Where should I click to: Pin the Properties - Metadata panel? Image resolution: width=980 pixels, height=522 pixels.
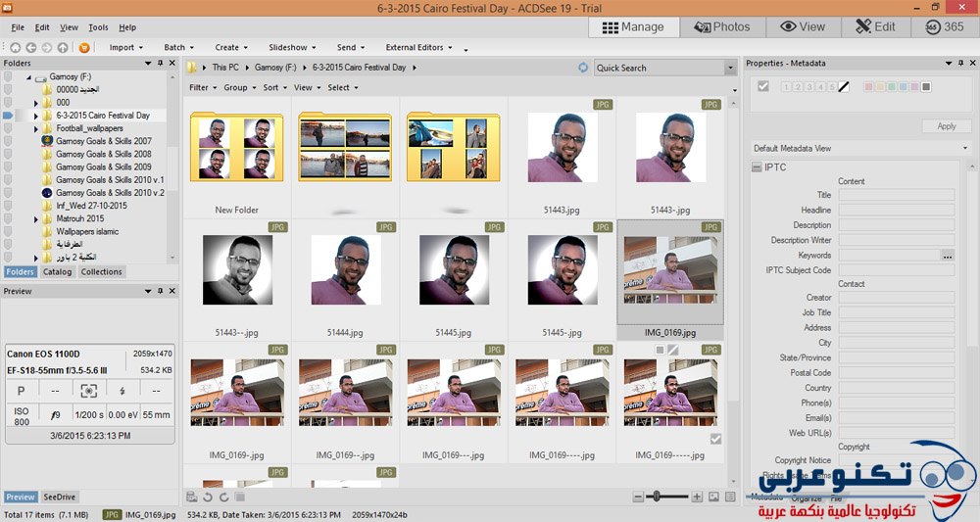[960, 63]
